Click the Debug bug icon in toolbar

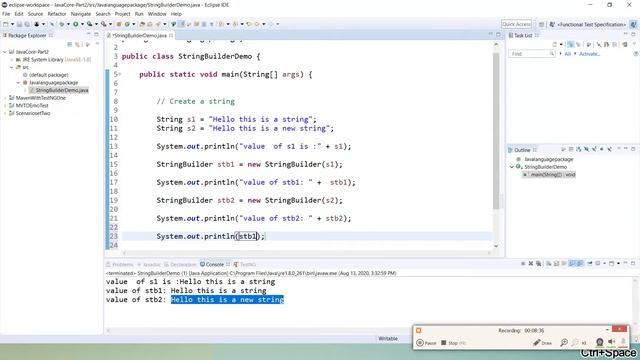62,24
